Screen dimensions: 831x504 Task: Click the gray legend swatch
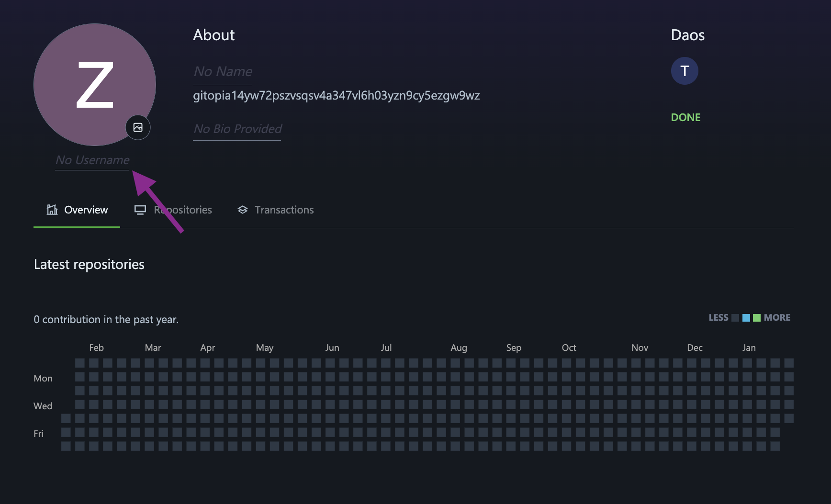click(x=735, y=318)
